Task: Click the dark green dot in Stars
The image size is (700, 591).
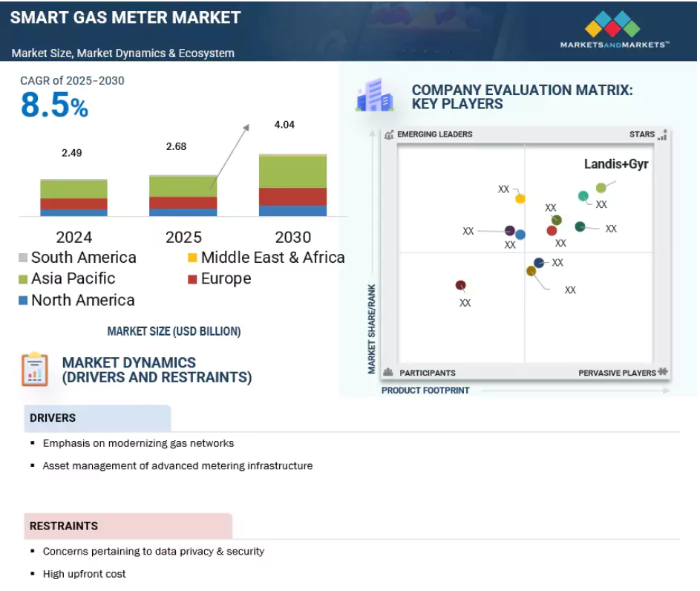Action: (580, 226)
